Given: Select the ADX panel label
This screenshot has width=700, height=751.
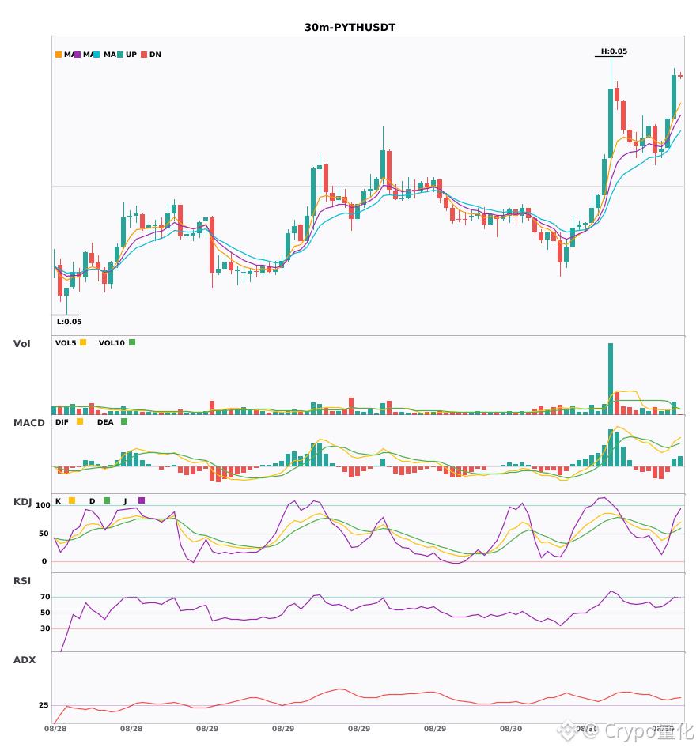Looking at the screenshot, I should tap(25, 660).
